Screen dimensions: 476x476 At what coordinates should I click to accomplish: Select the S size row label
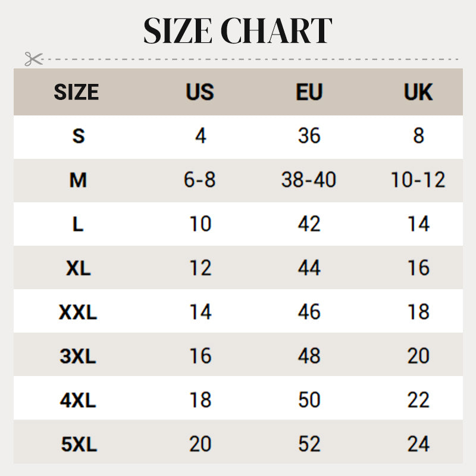(78, 136)
